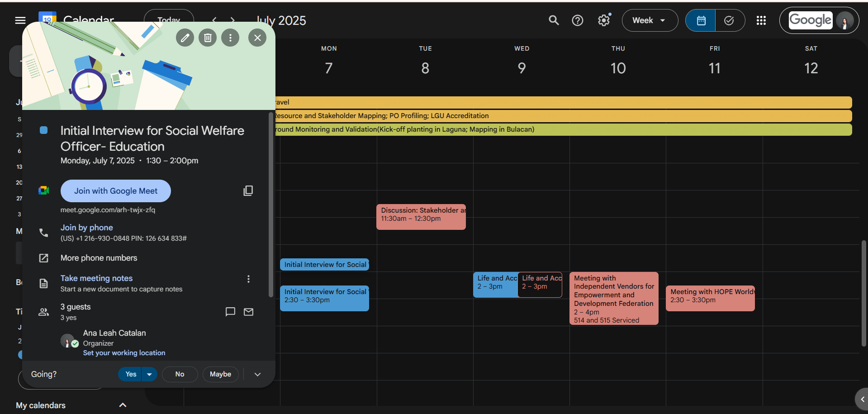Click the pencil edit event icon

185,38
